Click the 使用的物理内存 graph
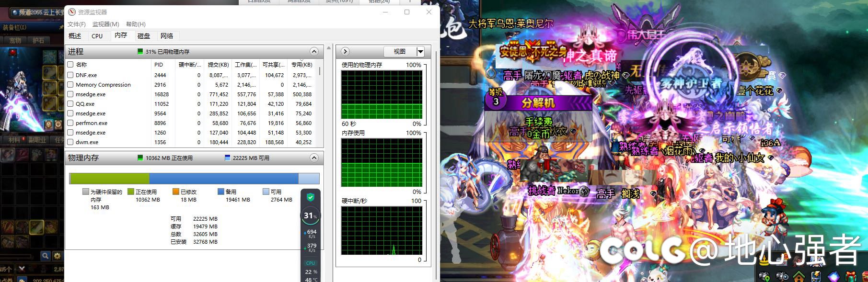Image resolution: width=868 pixels, height=282 pixels. pos(382,95)
